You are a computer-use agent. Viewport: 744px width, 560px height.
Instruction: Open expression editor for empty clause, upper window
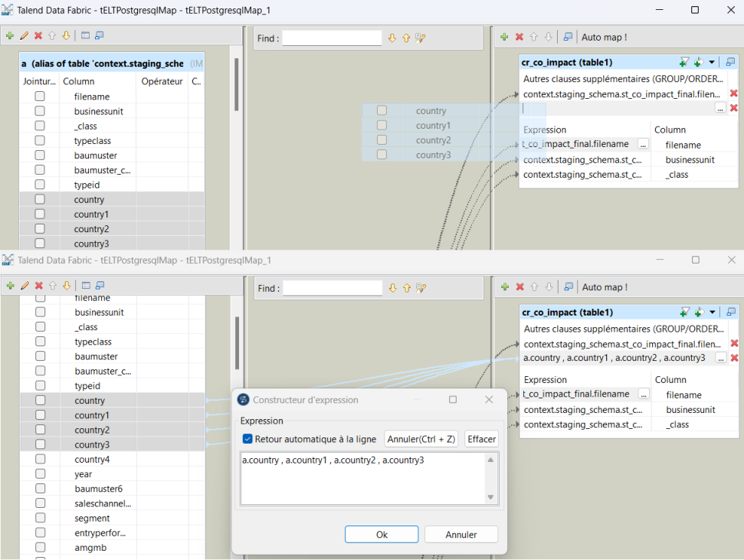720,109
